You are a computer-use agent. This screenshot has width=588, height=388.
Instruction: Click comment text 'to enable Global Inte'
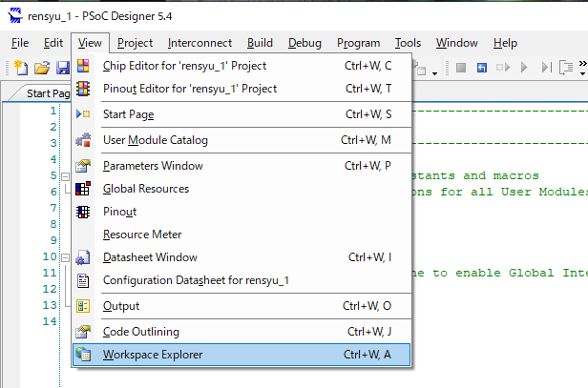[x=510, y=273]
